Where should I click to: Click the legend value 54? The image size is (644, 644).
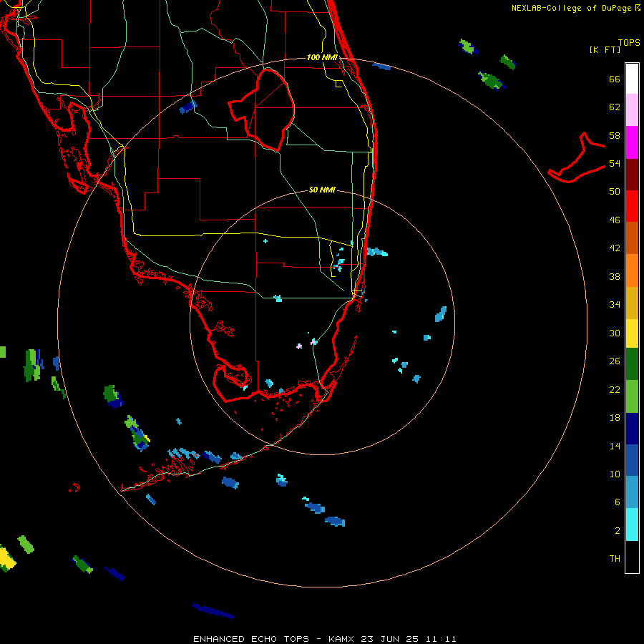pos(615,163)
